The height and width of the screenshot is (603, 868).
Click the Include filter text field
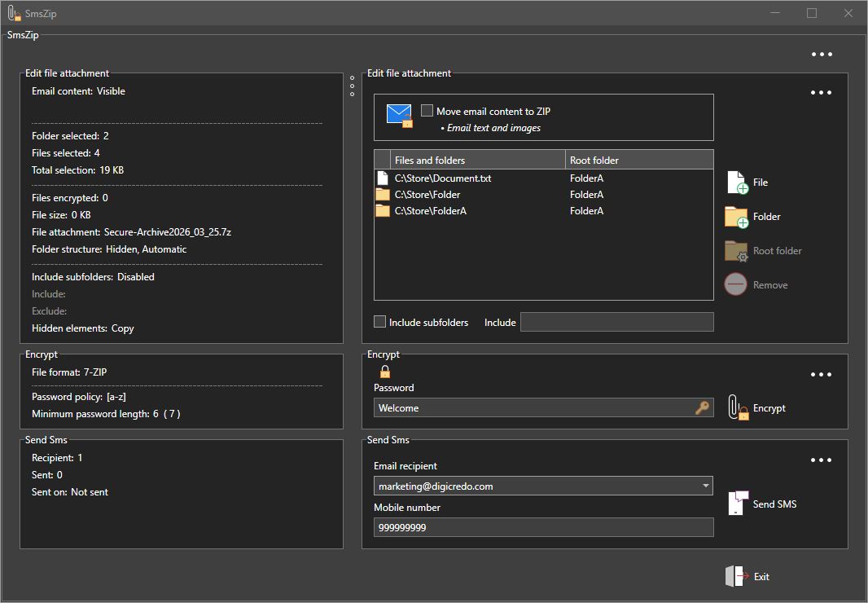click(616, 322)
